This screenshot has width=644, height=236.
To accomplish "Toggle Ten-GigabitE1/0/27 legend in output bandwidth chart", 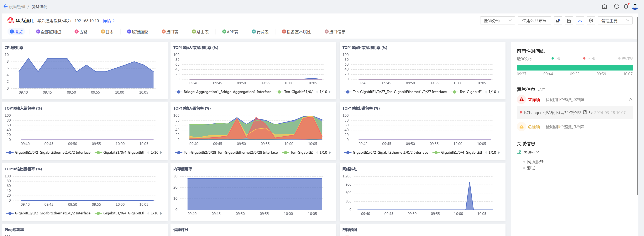I will (x=395, y=92).
